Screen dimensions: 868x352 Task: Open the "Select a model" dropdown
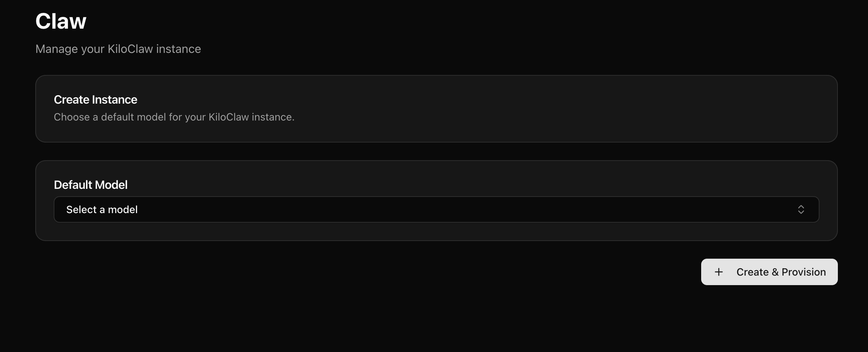[x=436, y=209]
